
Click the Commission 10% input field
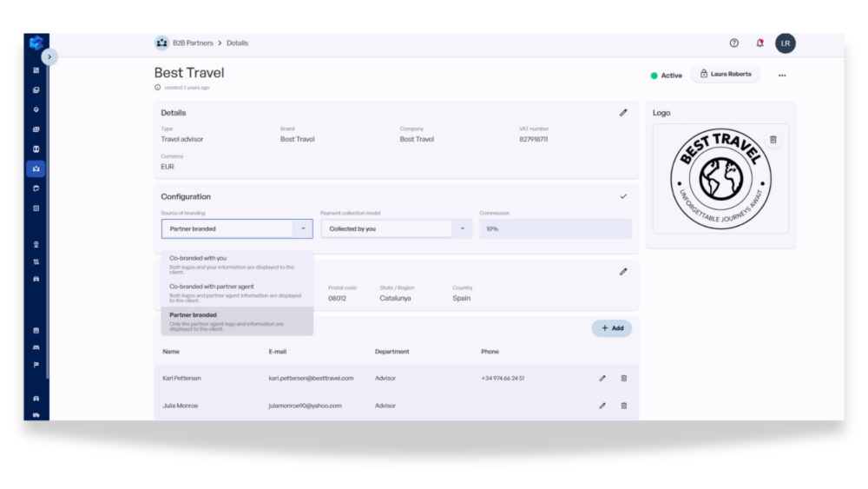pos(556,228)
